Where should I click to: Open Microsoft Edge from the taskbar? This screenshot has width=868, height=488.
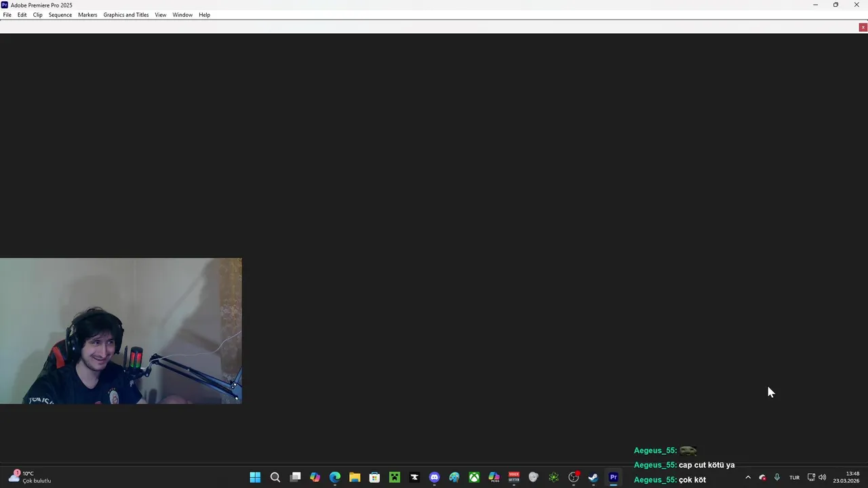pos(335,477)
